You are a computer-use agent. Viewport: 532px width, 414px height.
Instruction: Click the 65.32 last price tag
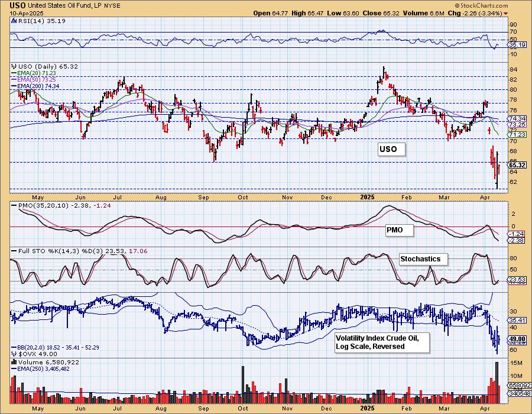click(x=518, y=165)
